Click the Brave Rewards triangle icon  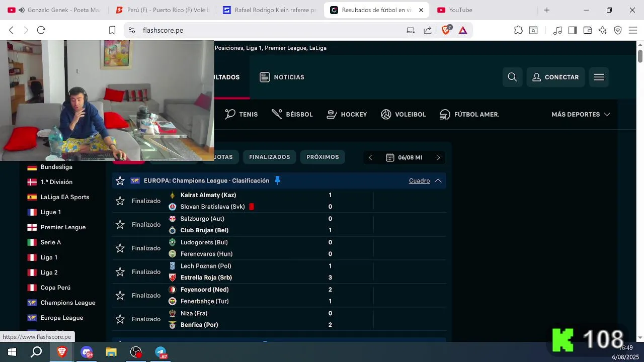463,30
